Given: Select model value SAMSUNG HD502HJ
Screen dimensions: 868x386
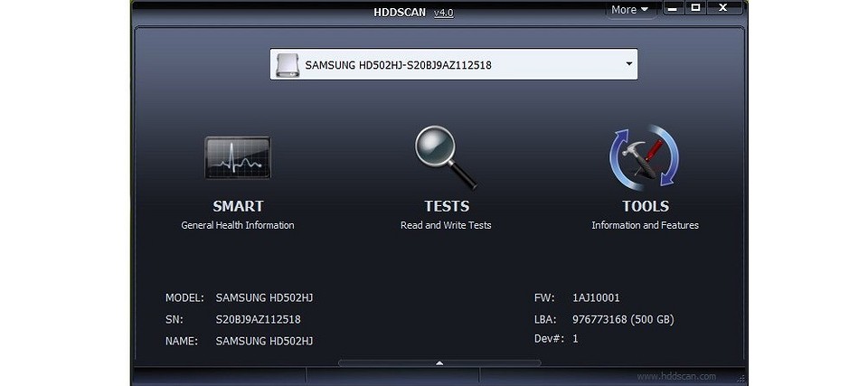Looking at the screenshot, I should tap(264, 298).
